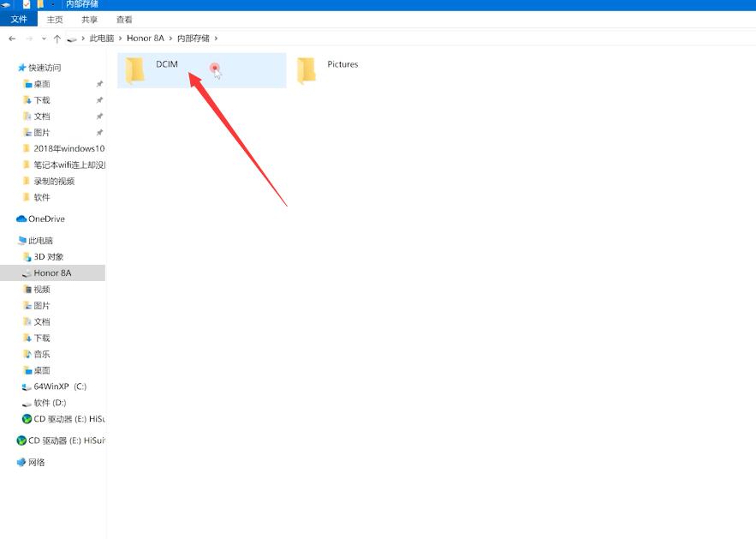Screen dimensions: 756x539
Task: Click the forward navigation arrow
Action: click(x=29, y=39)
